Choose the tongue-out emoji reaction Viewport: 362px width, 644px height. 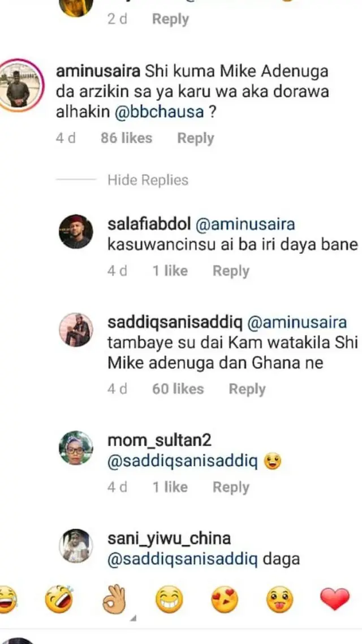coord(280,600)
